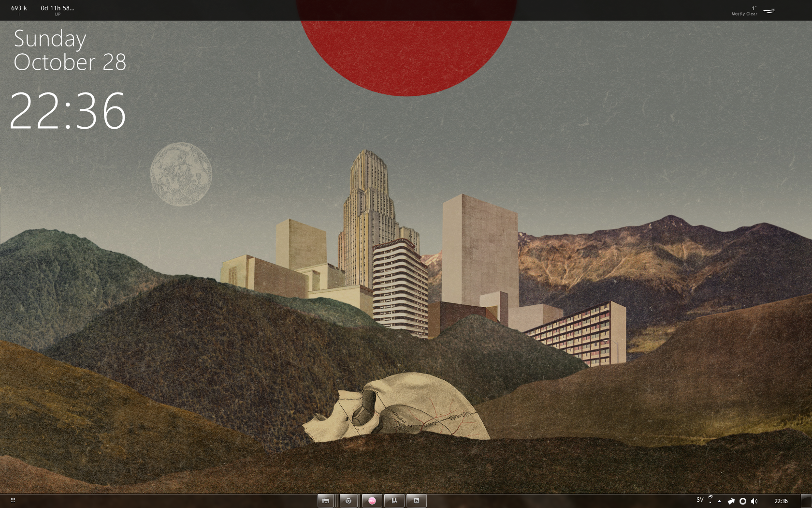Click the arrow-shaped tray icon
Viewport: 812px width, 508px height.
(x=731, y=501)
